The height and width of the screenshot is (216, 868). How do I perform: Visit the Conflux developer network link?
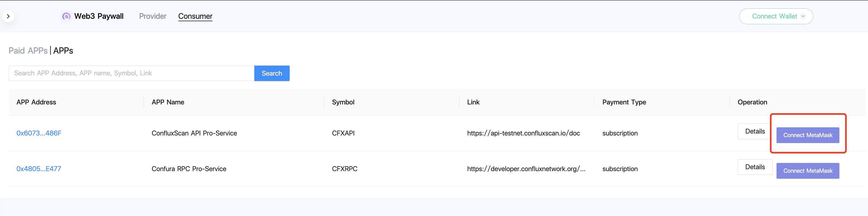(526, 169)
